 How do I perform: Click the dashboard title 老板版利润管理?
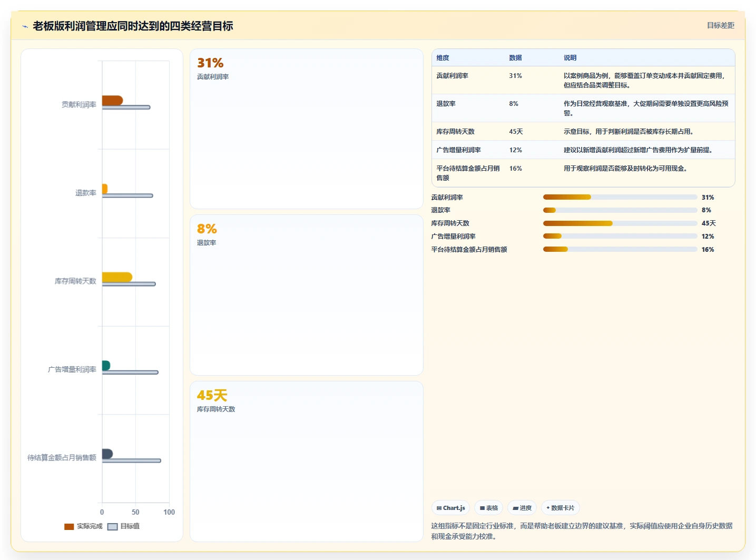tap(133, 26)
